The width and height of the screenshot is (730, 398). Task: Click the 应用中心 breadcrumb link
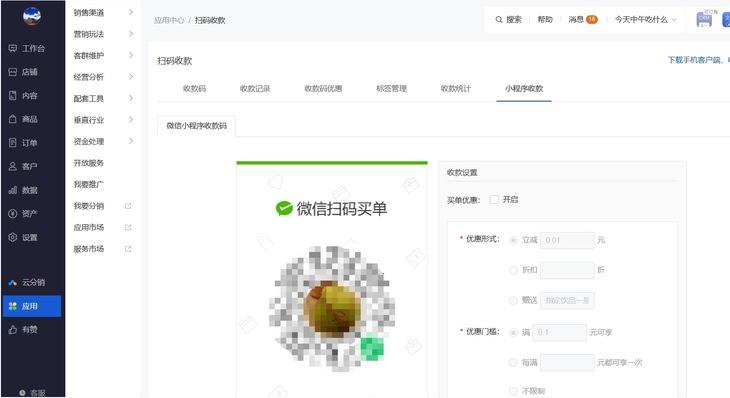[x=169, y=20]
